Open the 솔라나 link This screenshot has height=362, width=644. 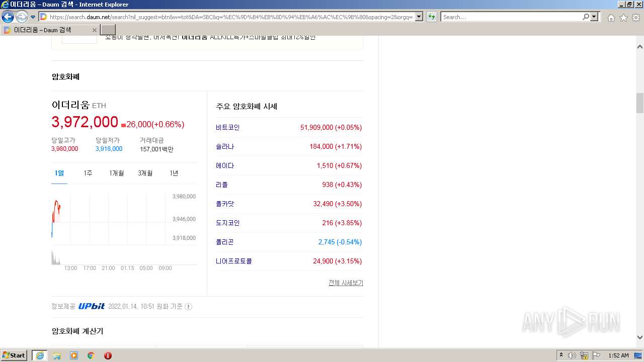point(225,147)
